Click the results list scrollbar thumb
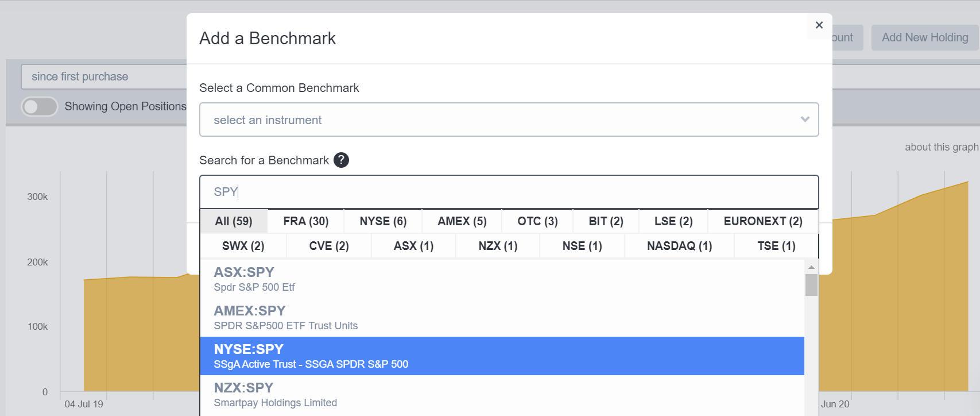980x416 pixels. click(x=811, y=285)
